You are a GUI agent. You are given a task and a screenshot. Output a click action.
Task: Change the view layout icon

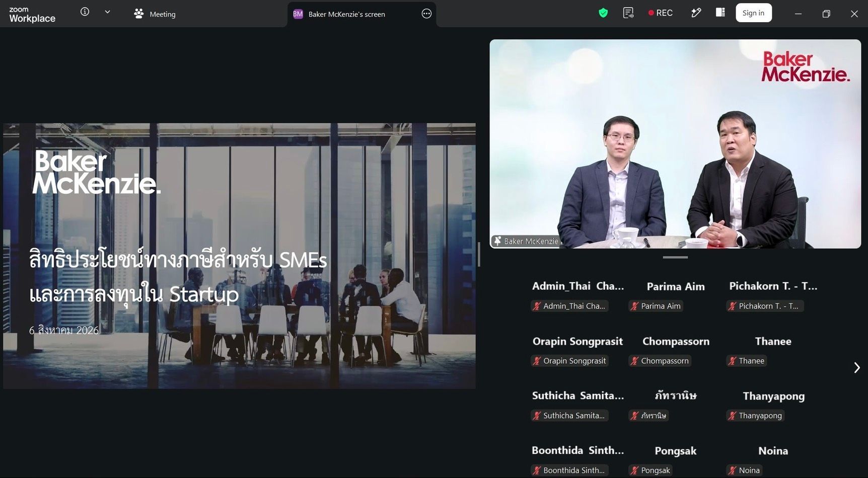pyautogui.click(x=720, y=13)
